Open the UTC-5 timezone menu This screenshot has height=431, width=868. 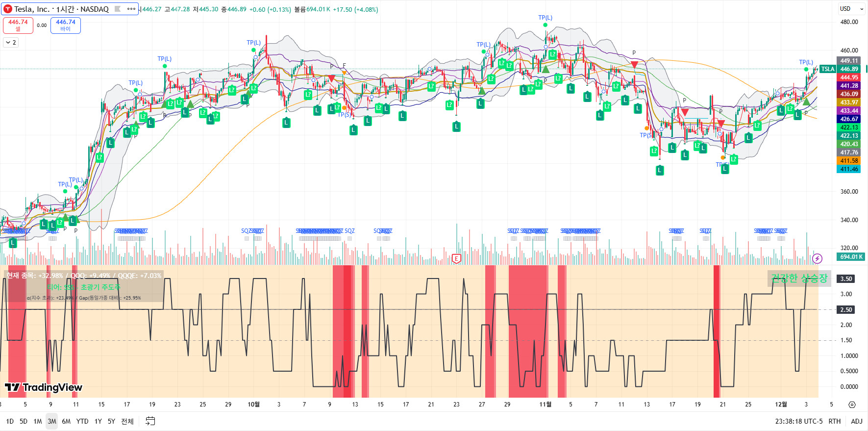[799, 421]
